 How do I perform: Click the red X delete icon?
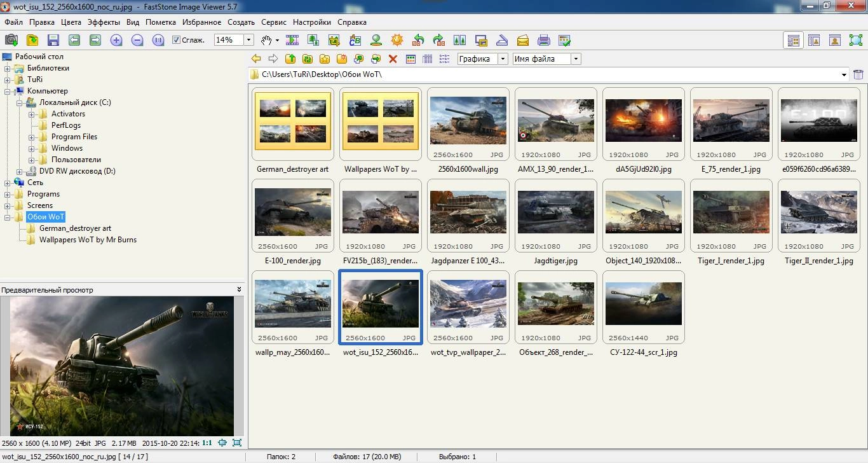coord(393,59)
